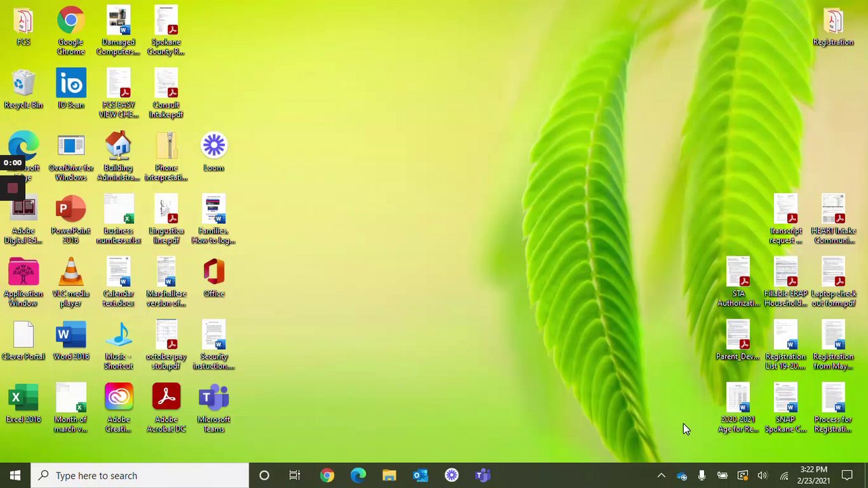Open the Windows Start menu
Screen dimensions: 868x488
[x=15, y=476]
